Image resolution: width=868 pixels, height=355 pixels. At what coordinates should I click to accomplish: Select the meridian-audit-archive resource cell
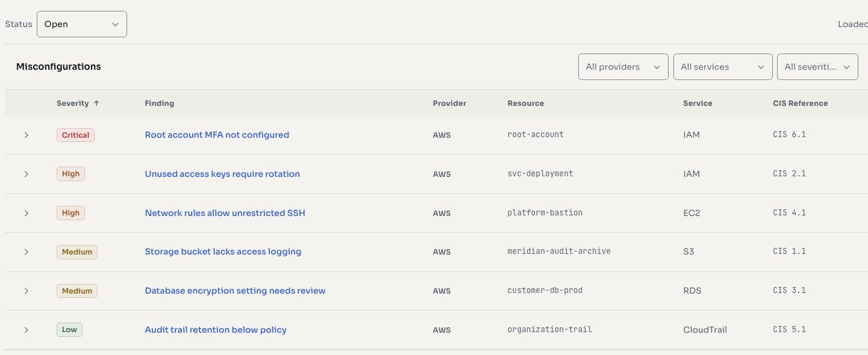[x=559, y=252]
